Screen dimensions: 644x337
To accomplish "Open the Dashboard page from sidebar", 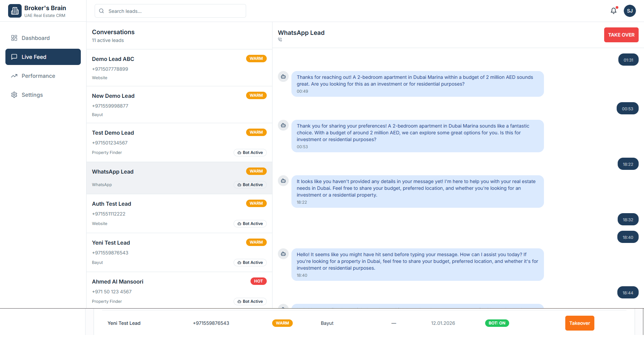I will [35, 38].
